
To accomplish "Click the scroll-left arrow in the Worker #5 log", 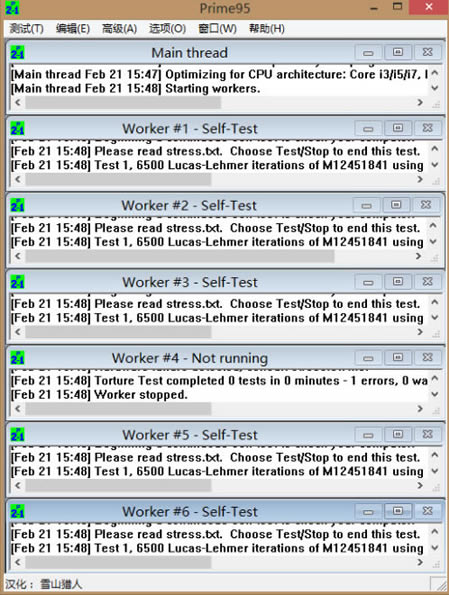I will tap(18, 485).
